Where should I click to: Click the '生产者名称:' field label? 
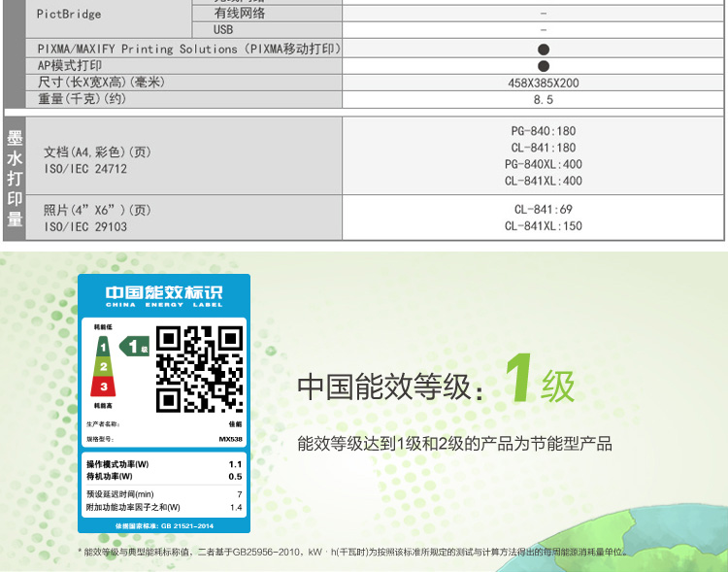click(x=103, y=424)
